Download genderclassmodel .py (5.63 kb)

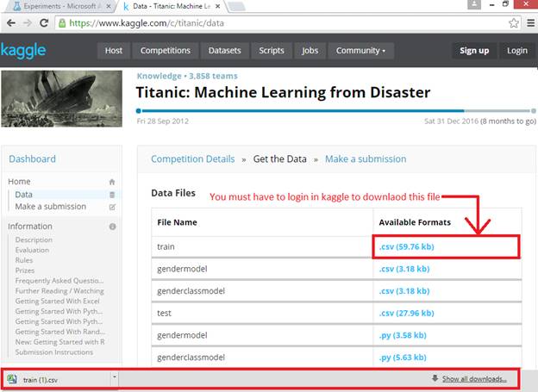tap(403, 358)
